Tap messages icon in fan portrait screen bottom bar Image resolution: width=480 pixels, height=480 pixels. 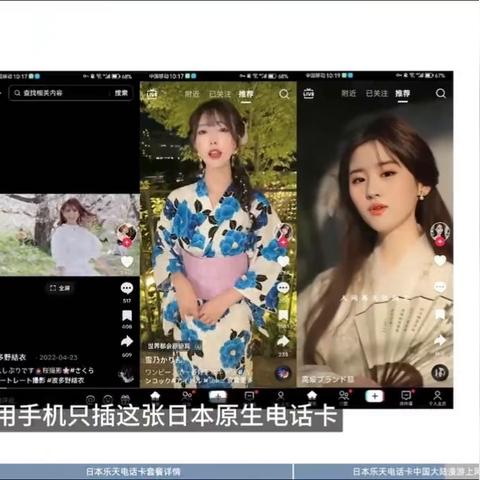(406, 396)
